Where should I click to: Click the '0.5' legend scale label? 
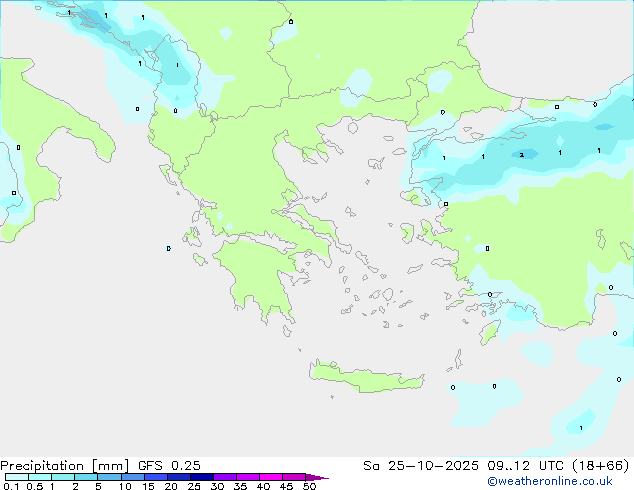pyautogui.click(x=35, y=486)
